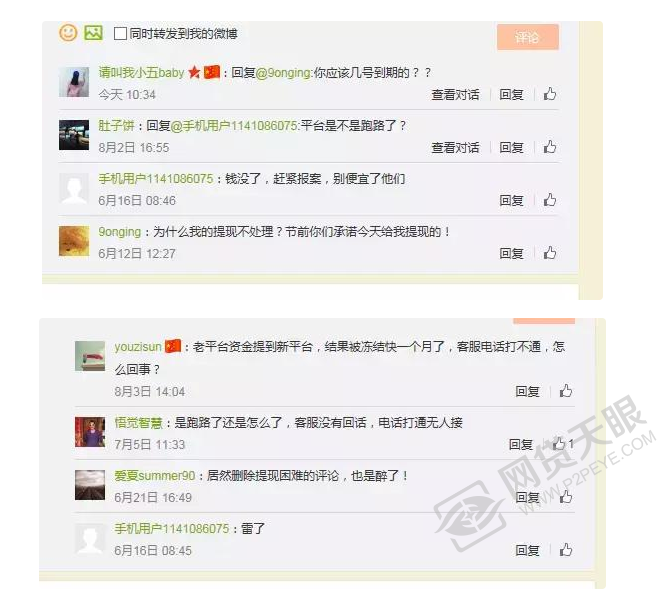
Task: Open 悟觉智慧's avatar thumbnail
Action: tap(90, 432)
